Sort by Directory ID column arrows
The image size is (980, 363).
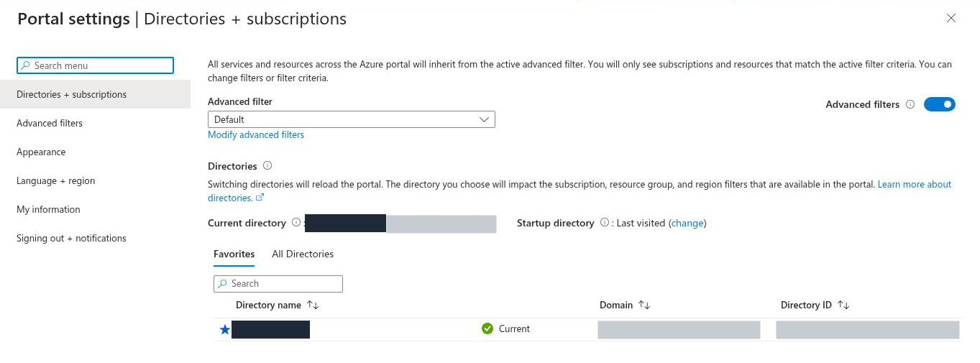(x=843, y=305)
